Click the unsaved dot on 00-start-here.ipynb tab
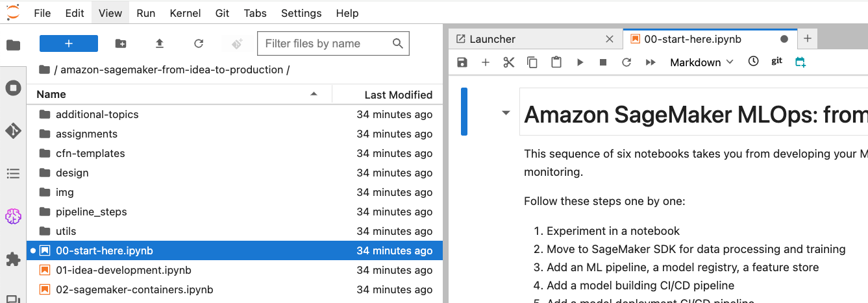This screenshot has width=868, height=303. click(784, 39)
